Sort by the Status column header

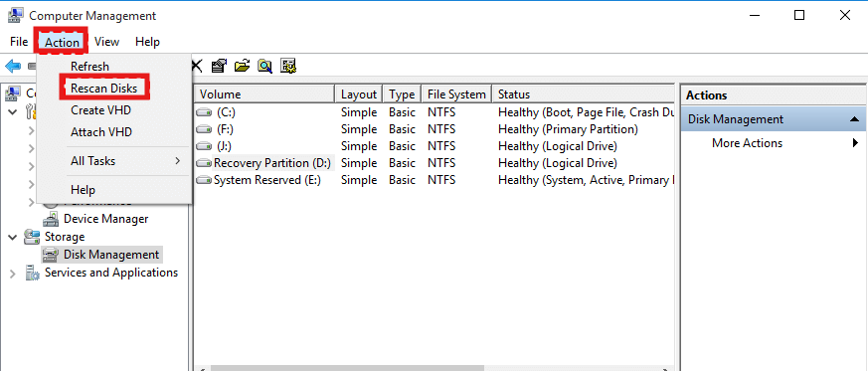pyautogui.click(x=584, y=94)
